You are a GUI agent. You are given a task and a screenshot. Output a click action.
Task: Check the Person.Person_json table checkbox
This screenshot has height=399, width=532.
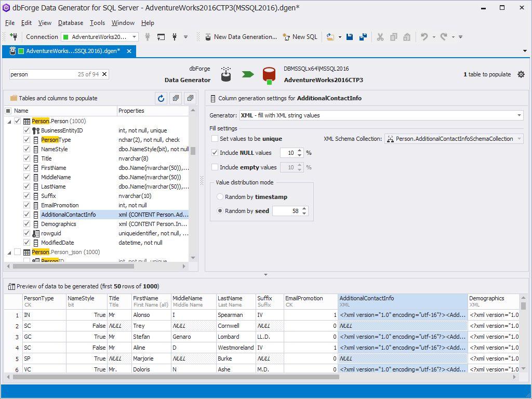pos(17,252)
